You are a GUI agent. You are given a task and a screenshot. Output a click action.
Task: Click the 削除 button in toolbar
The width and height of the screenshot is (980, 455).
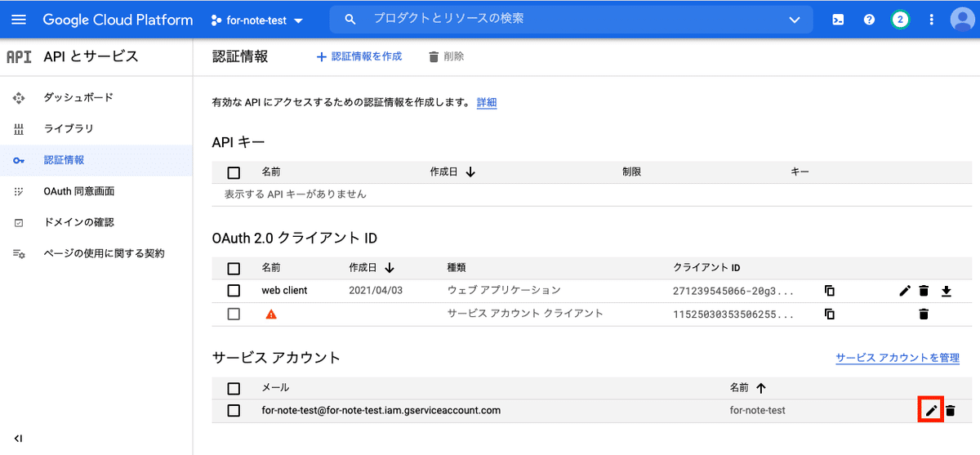pyautogui.click(x=447, y=56)
